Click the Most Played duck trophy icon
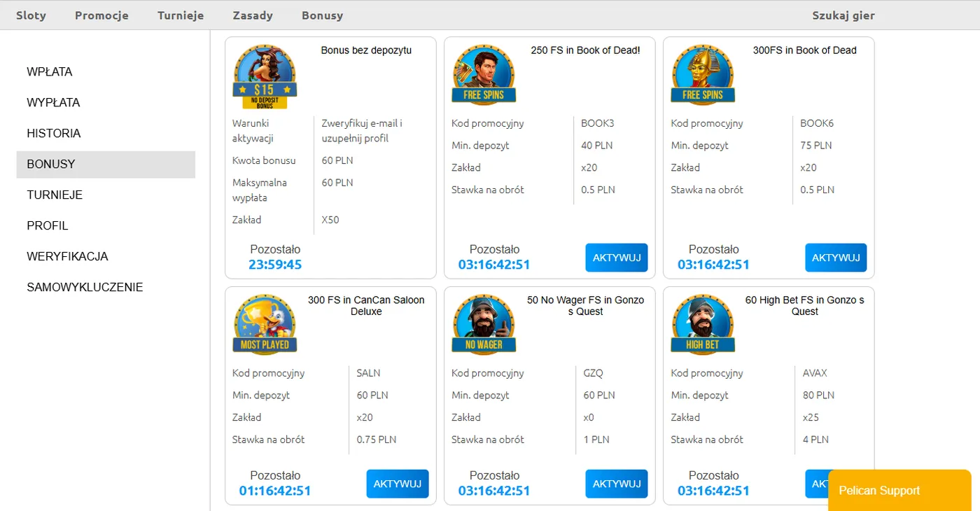This screenshot has width=980, height=511. coord(265,325)
